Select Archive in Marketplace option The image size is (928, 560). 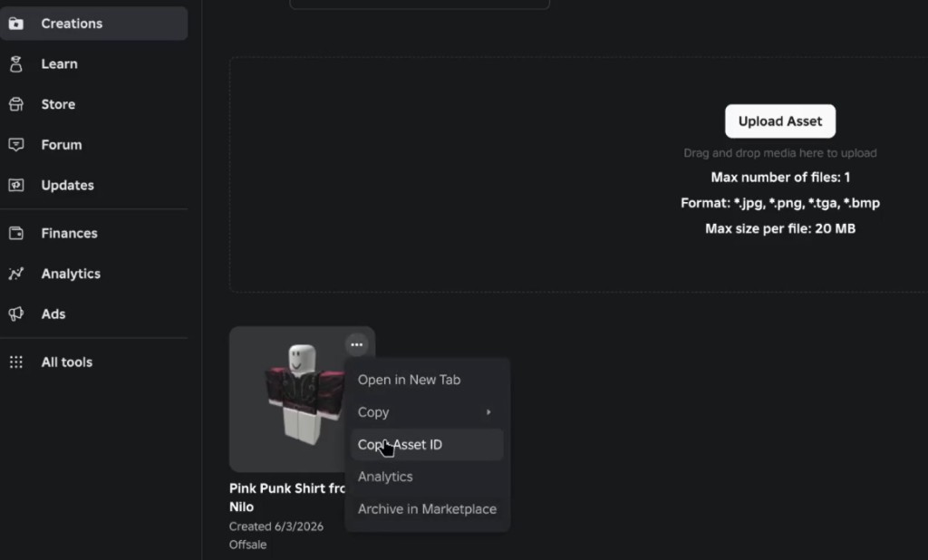[426, 509]
